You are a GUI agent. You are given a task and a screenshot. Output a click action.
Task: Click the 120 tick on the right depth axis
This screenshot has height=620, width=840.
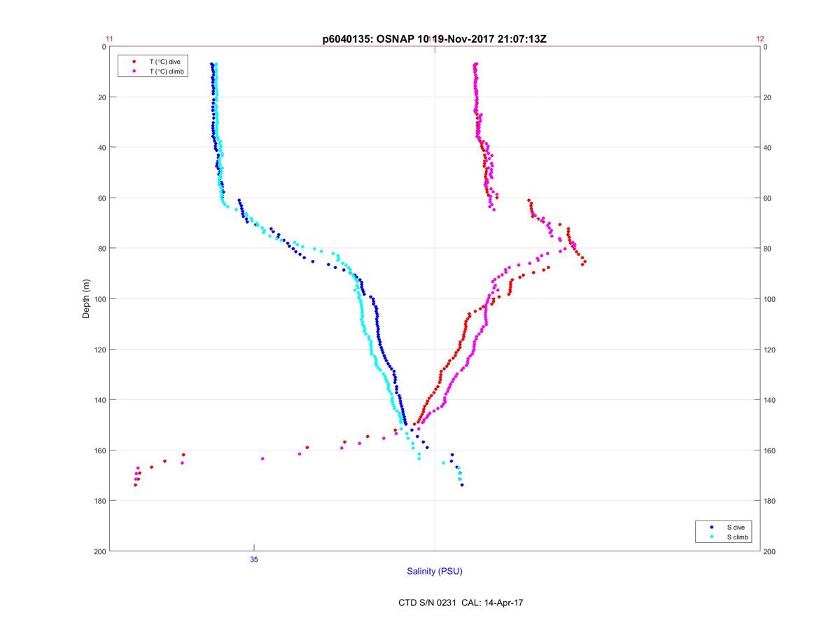pyautogui.click(x=771, y=350)
